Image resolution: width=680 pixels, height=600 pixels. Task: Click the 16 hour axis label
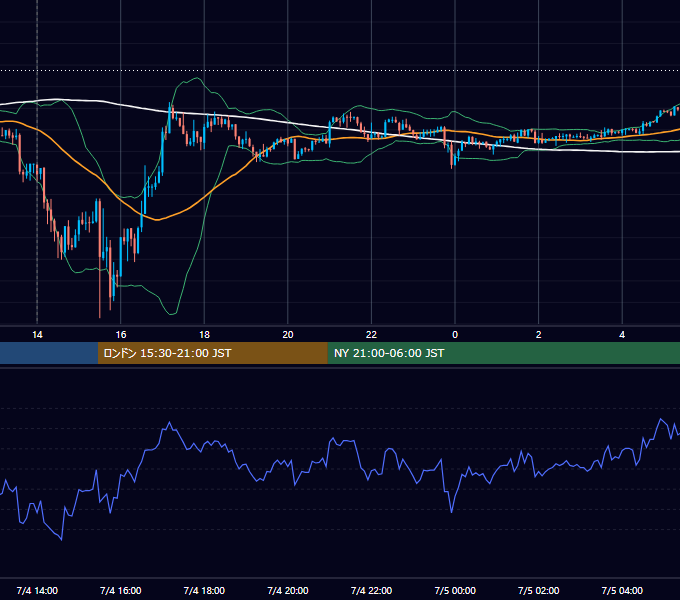[x=121, y=335]
